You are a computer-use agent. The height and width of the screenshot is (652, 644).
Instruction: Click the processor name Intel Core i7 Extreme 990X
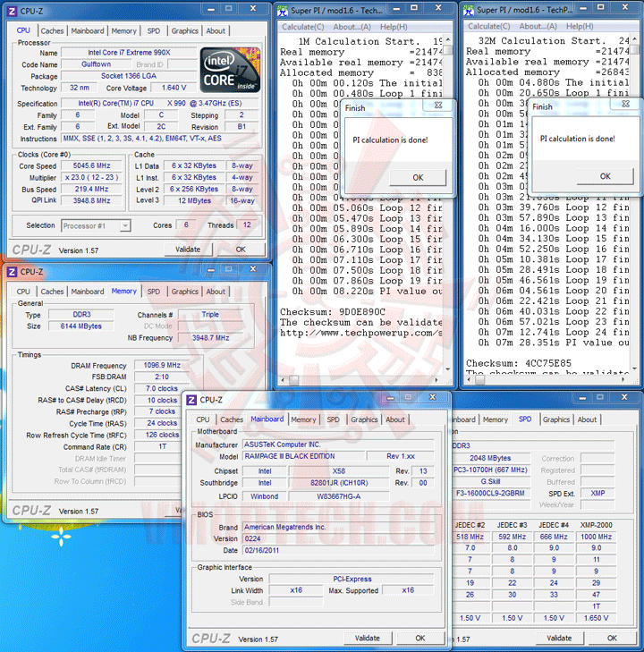[129, 53]
